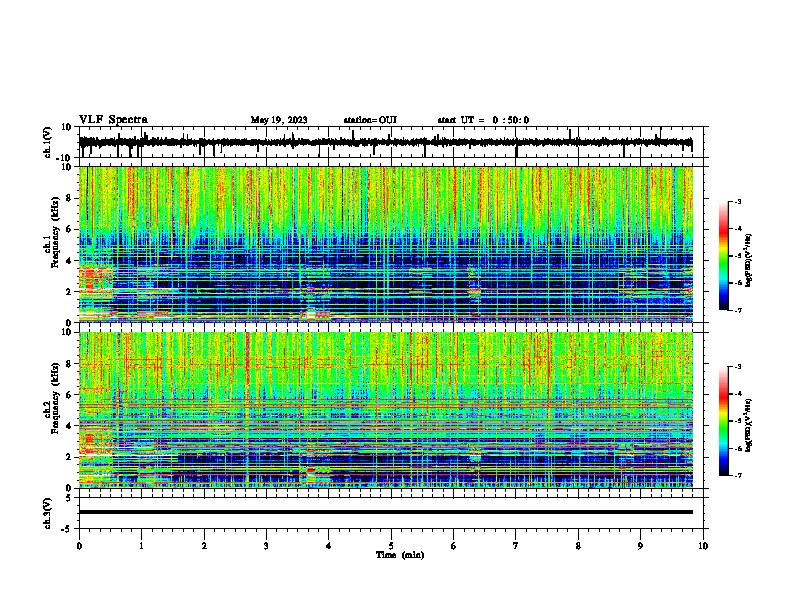Click the ch.1(V) waveform axis label

48,142
